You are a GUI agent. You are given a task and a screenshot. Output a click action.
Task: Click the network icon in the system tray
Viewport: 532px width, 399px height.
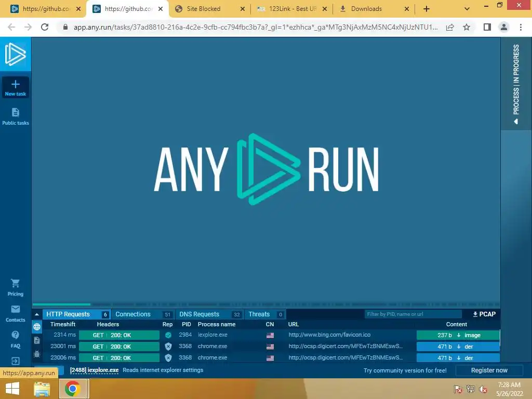pos(471,389)
